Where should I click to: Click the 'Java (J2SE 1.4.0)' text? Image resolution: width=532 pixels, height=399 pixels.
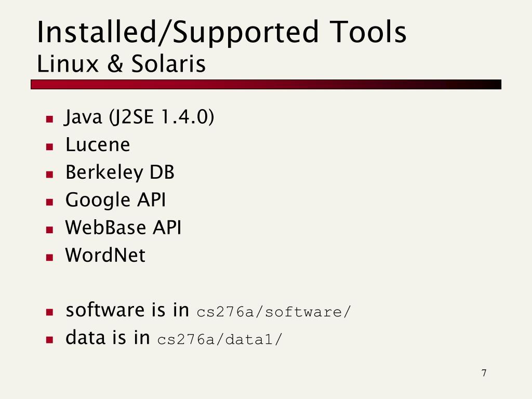[x=139, y=117]
